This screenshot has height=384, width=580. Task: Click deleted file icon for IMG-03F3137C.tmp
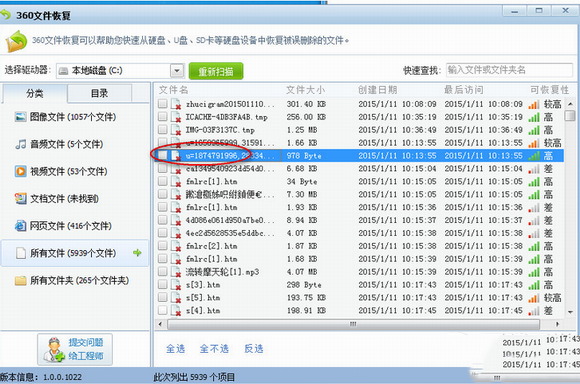(176, 130)
